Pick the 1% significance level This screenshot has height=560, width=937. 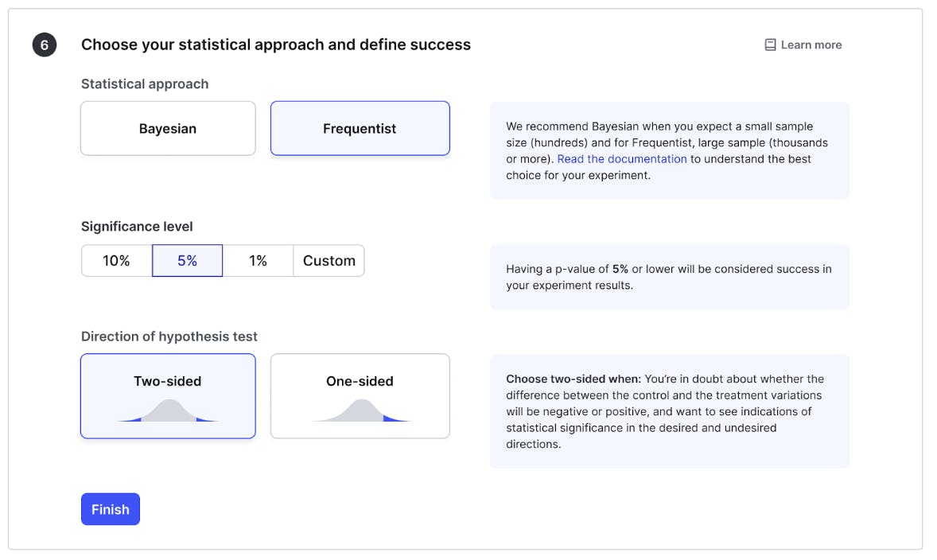point(258,261)
